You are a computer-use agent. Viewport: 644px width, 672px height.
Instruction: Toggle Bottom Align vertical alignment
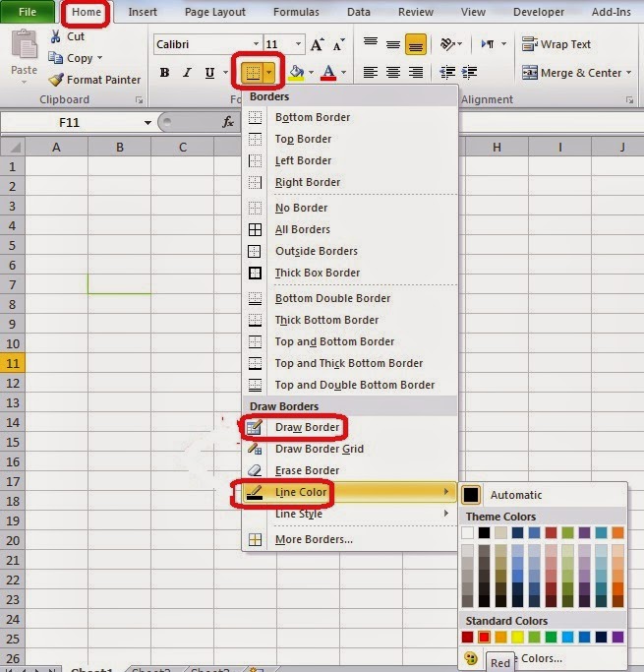[415, 43]
